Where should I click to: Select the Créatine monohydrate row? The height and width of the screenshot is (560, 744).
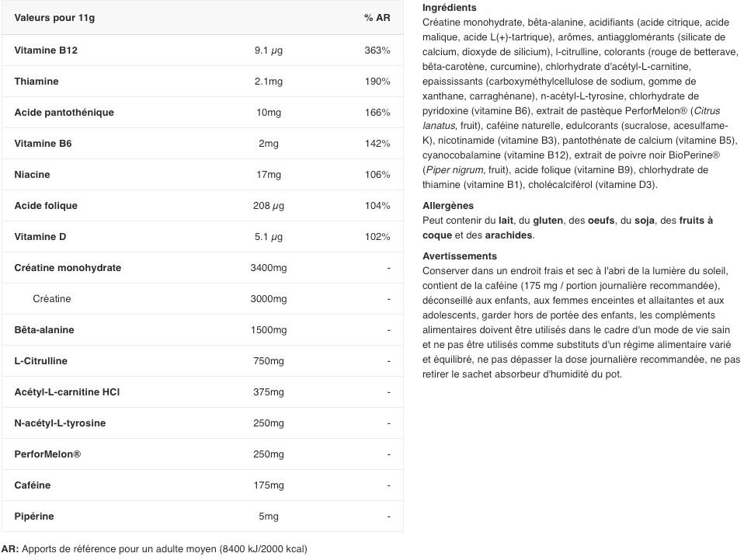coord(203,268)
